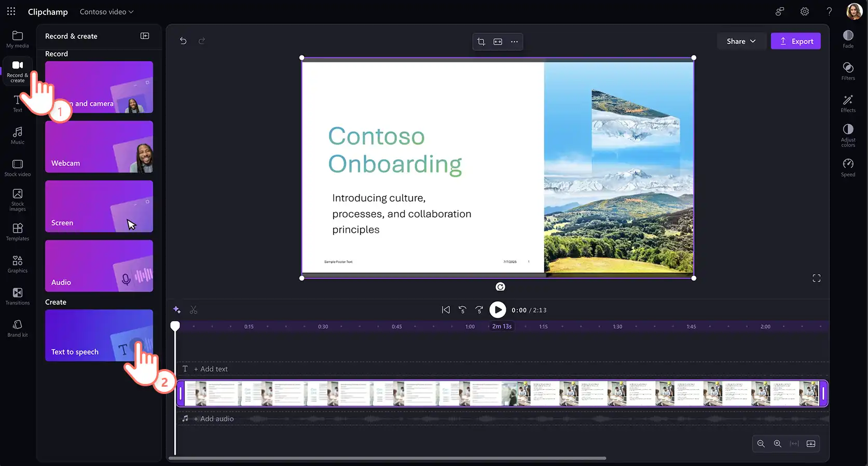Enter fullscreen preview mode

pyautogui.click(x=817, y=278)
